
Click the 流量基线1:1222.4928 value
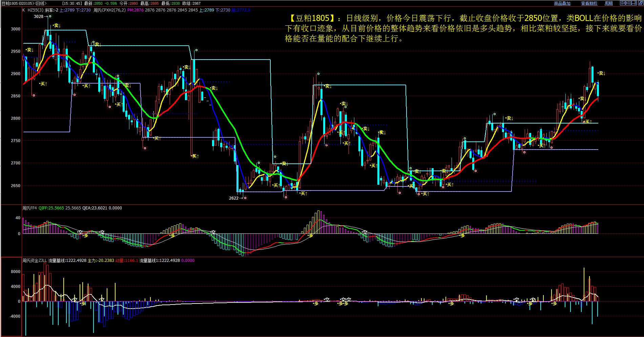pos(160,261)
